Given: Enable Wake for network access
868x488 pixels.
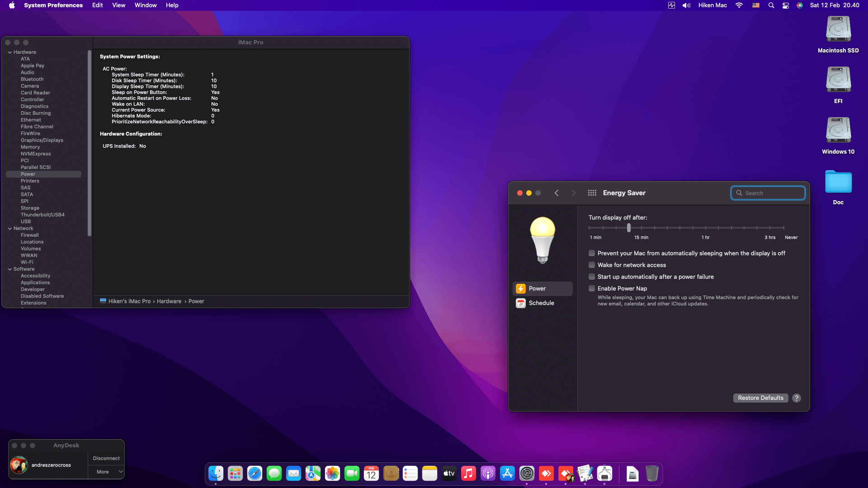Looking at the screenshot, I should (592, 265).
